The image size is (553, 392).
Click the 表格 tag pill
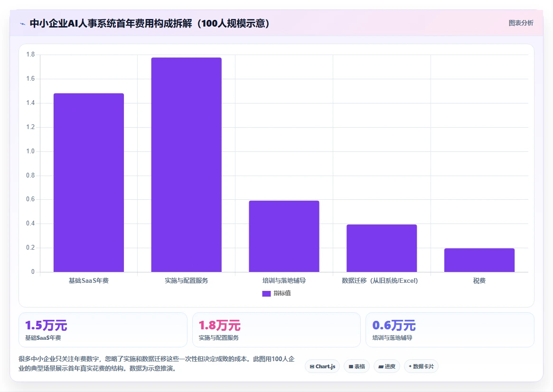point(356,366)
